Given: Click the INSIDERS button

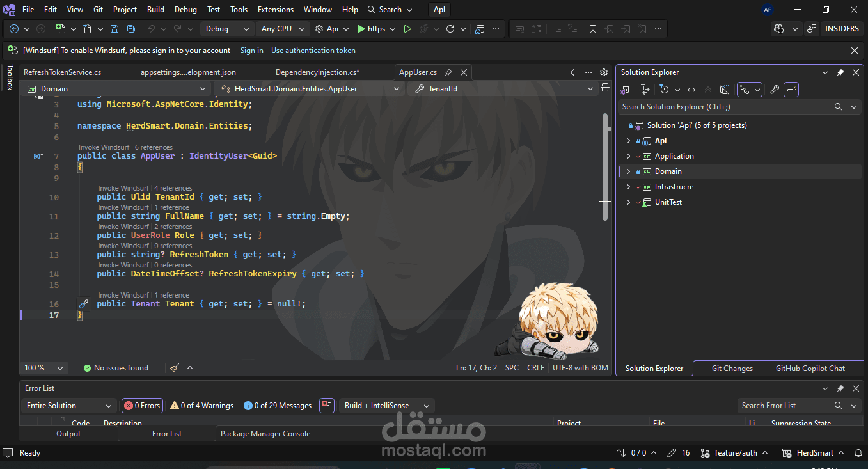Looking at the screenshot, I should click(842, 29).
